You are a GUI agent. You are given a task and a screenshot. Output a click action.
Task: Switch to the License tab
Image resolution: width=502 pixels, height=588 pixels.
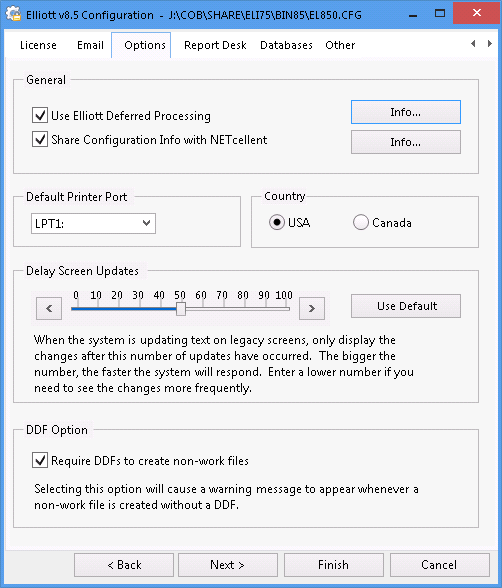38,45
